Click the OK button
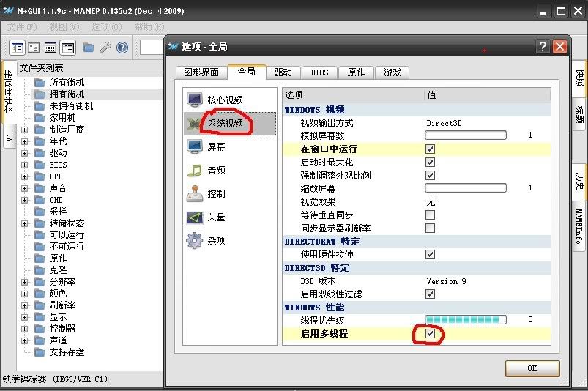This screenshot has width=588, height=391. (532, 368)
